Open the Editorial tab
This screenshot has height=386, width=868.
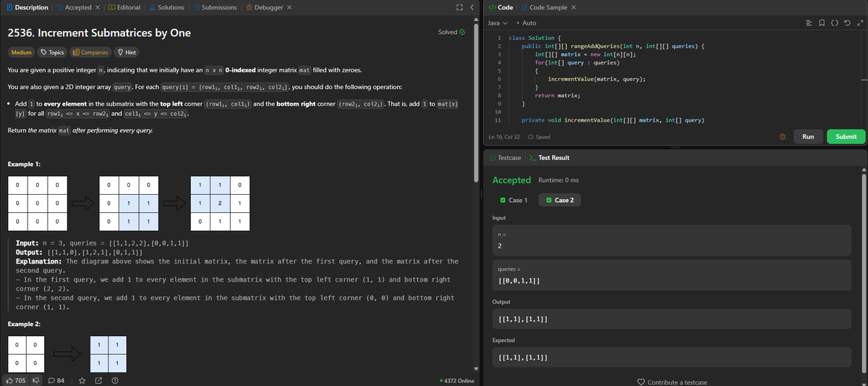[x=124, y=7]
